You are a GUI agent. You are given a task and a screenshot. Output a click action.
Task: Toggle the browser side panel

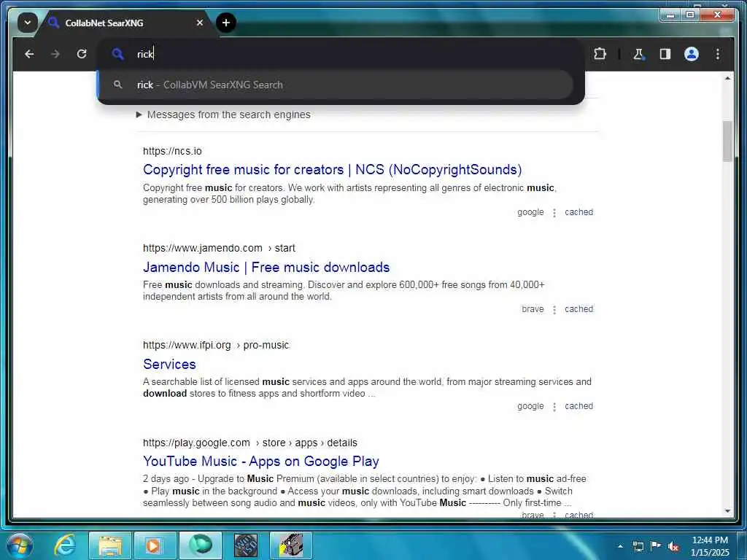(x=665, y=54)
